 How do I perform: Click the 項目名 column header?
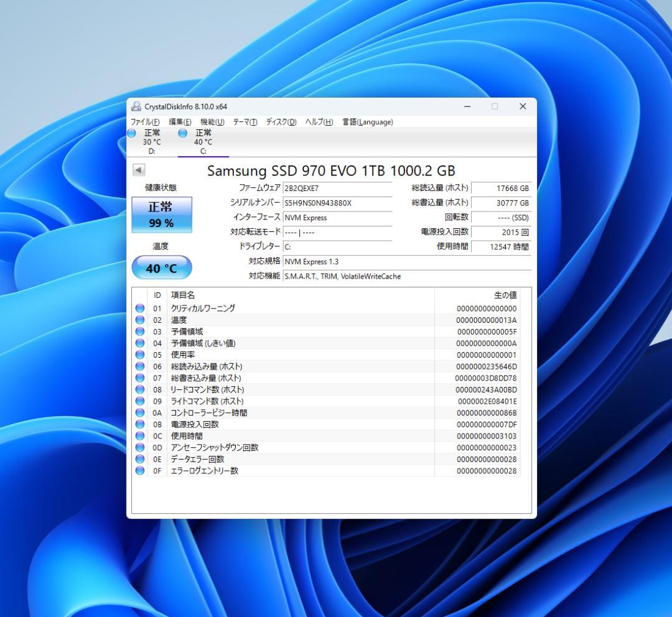[x=301, y=295]
